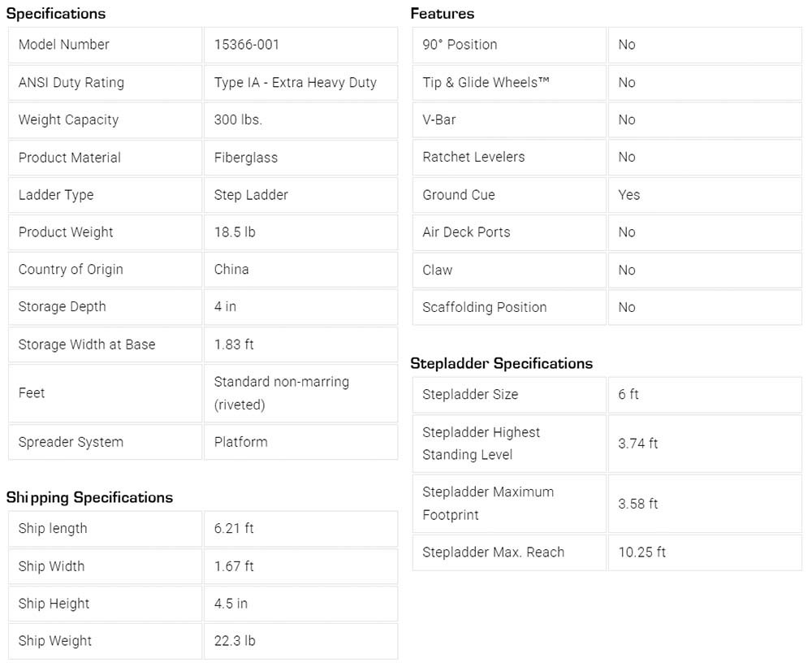This screenshot has height=667, width=812.
Task: Click the Stepladder Max. Reach 10.25 ft value
Action: point(641,552)
